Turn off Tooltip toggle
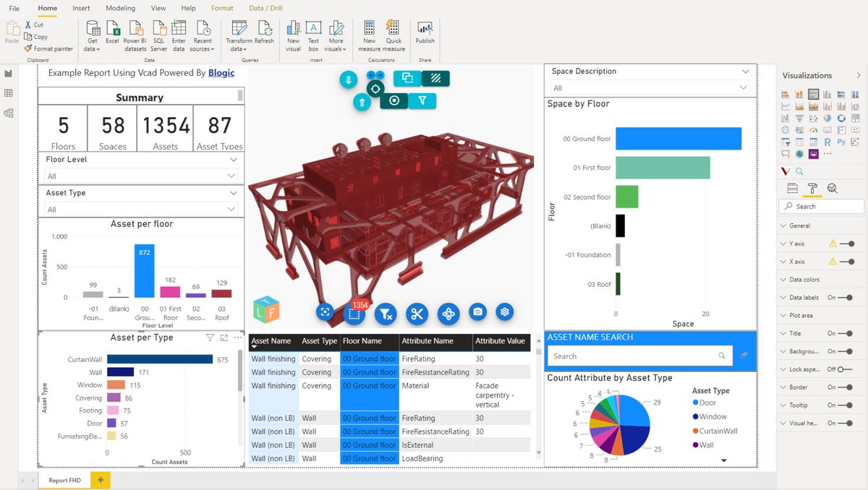The height and width of the screenshot is (490, 868). pos(846,405)
